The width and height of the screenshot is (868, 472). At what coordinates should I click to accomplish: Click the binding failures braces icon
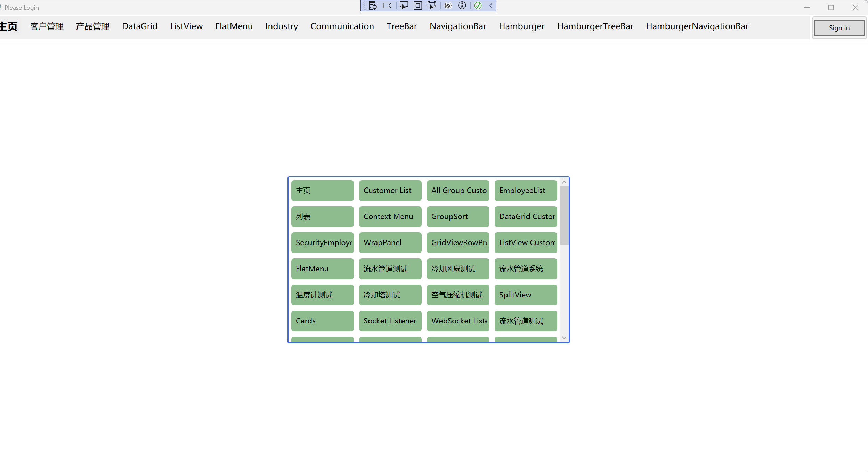tap(448, 6)
